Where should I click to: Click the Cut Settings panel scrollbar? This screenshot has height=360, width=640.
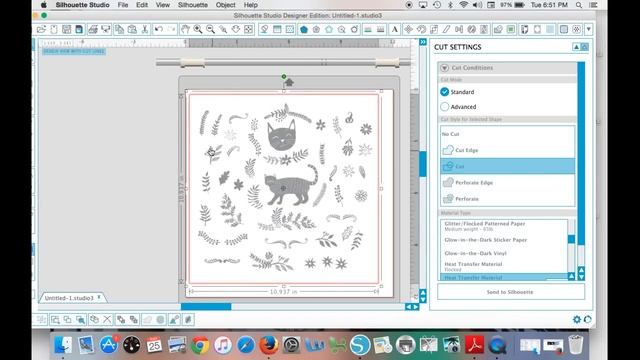point(581,153)
